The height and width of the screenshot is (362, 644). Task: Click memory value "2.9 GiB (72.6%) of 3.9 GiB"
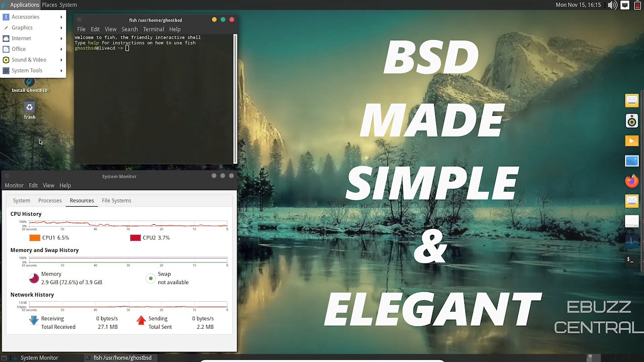click(x=71, y=283)
